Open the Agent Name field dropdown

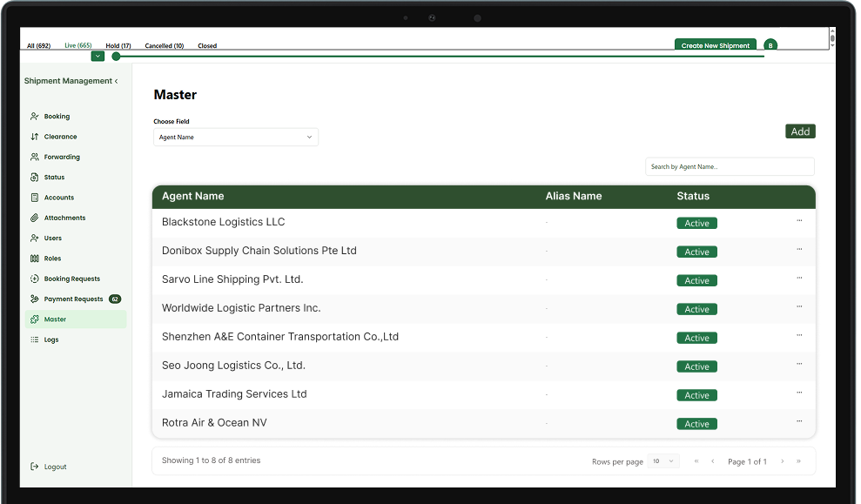(235, 137)
